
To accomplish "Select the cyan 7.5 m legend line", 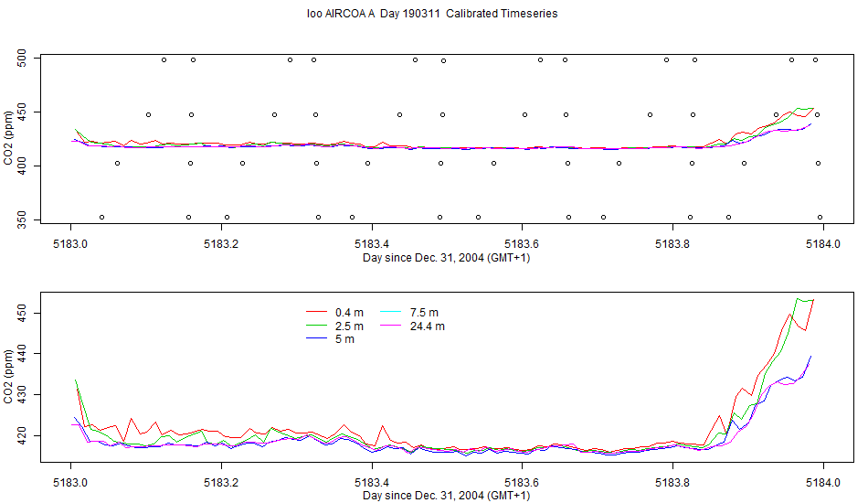I will (391, 313).
